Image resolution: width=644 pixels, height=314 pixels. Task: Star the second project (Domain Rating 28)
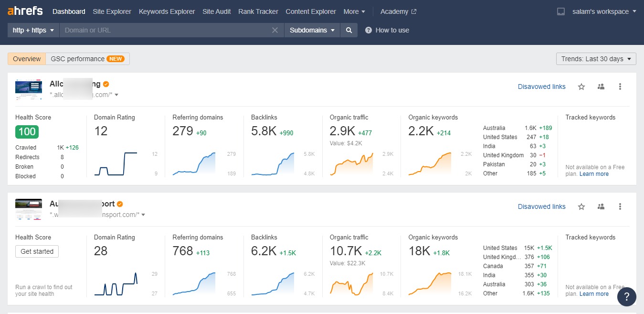coord(581,206)
